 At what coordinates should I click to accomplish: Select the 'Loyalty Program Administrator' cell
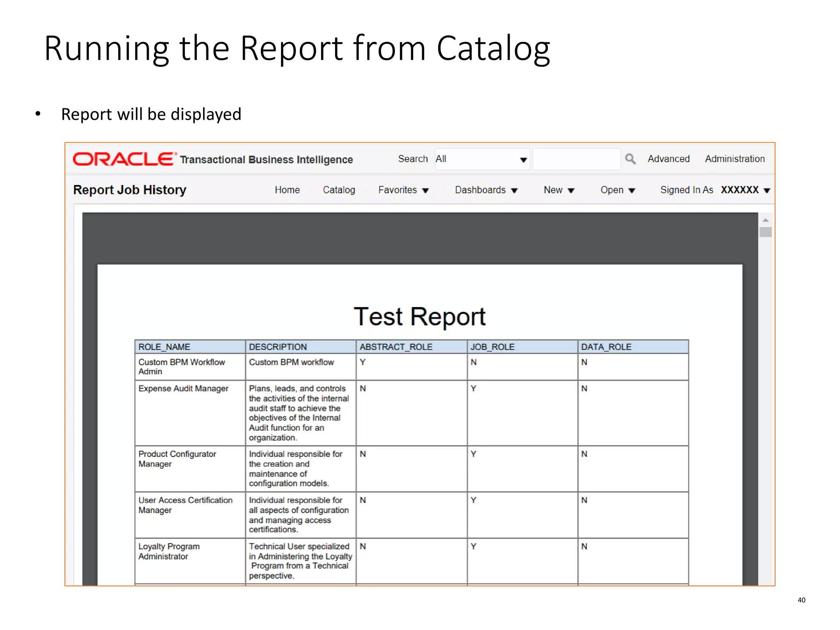(x=190, y=561)
